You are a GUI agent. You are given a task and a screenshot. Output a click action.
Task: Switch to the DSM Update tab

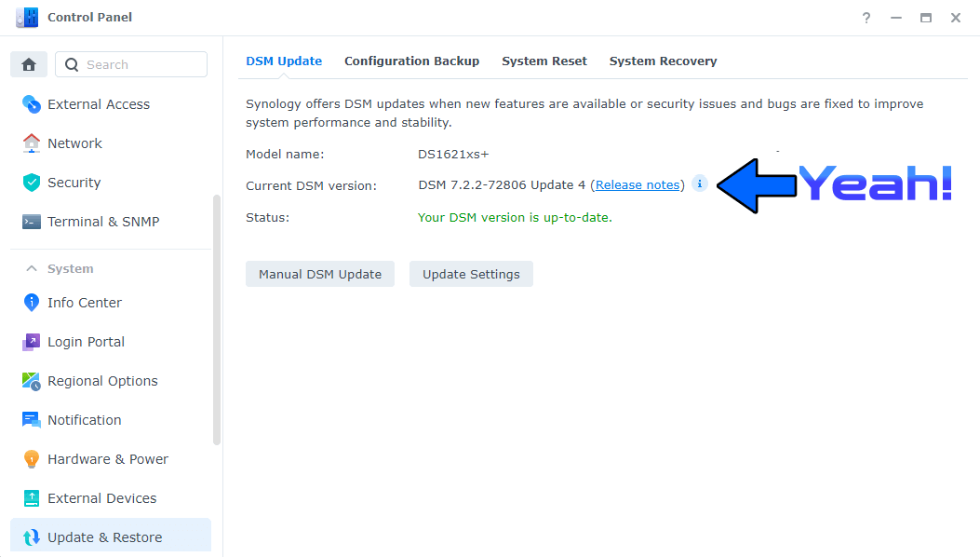284,61
